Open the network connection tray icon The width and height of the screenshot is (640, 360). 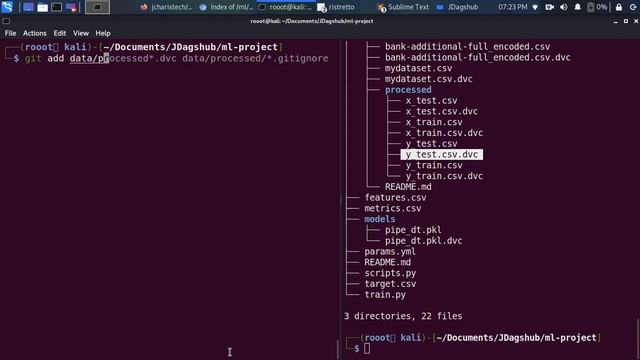[x=535, y=7]
